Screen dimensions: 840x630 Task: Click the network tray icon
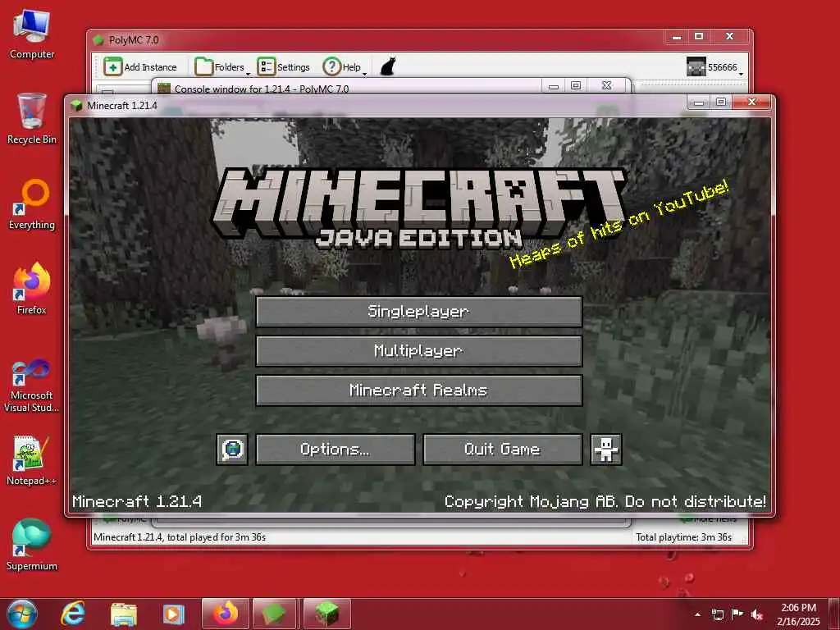pyautogui.click(x=717, y=614)
